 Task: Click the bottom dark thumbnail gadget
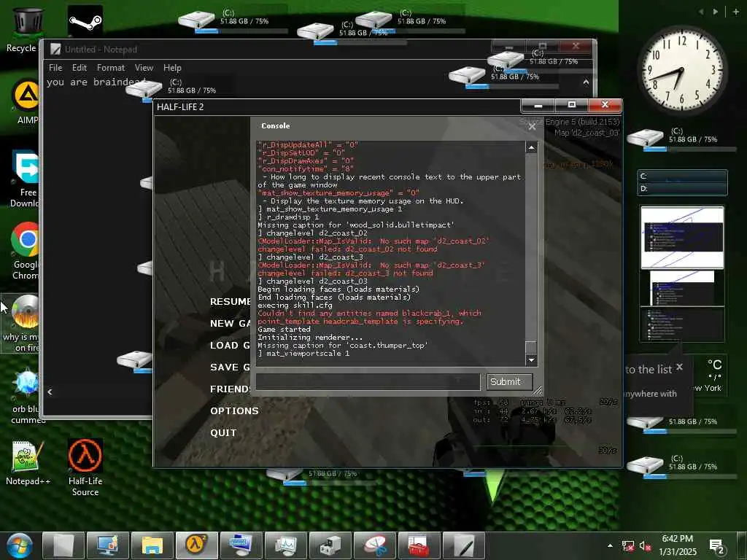(682, 325)
